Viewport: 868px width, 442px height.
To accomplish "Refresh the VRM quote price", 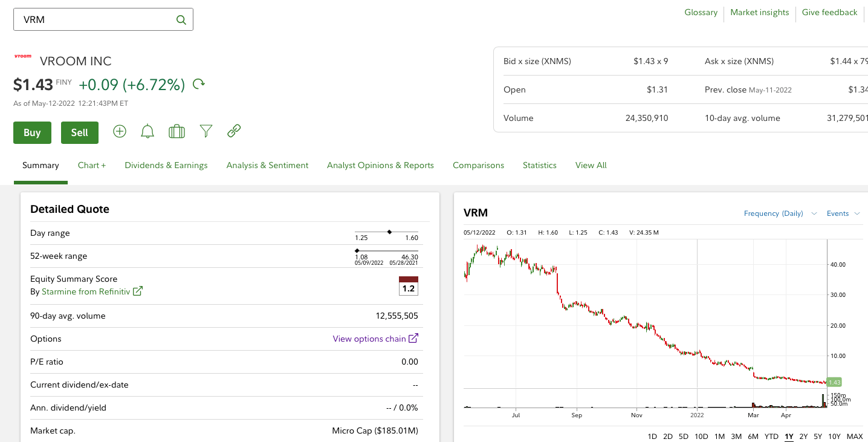I will coord(199,84).
